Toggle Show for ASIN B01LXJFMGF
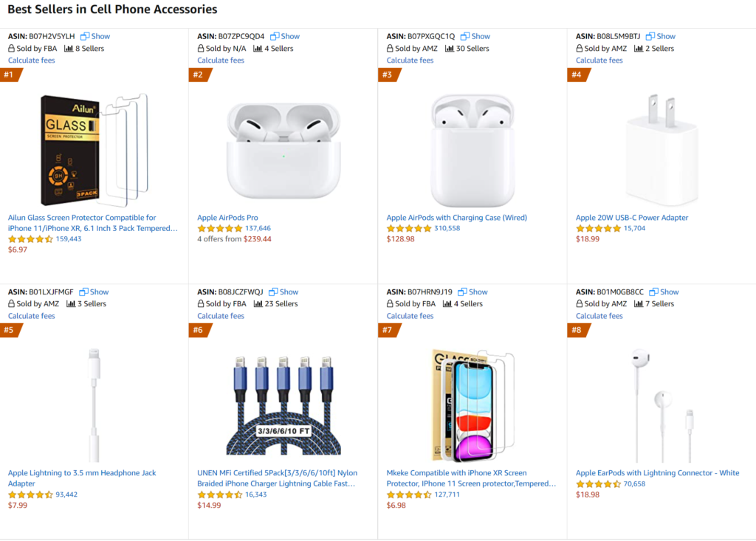 tap(94, 292)
